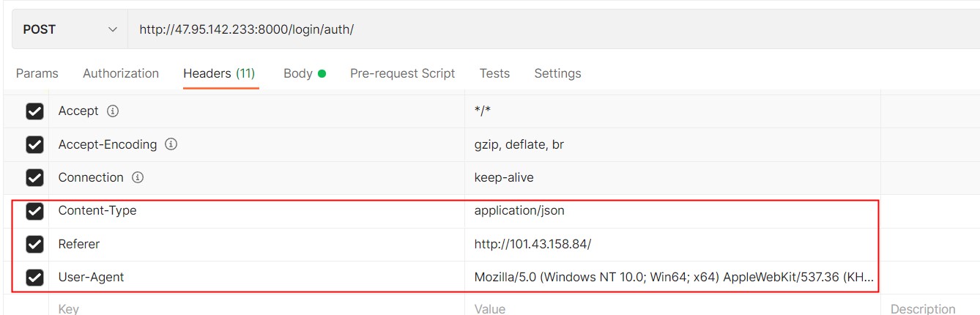Open the Pre-request Script tab
Image resolution: width=980 pixels, height=315 pixels.
402,73
